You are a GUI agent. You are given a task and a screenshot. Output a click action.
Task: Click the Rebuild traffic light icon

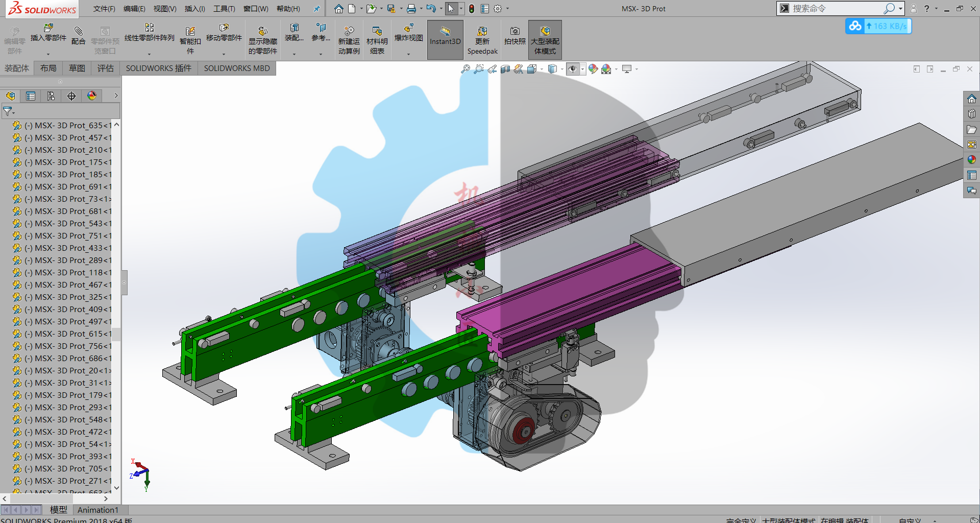click(x=472, y=9)
